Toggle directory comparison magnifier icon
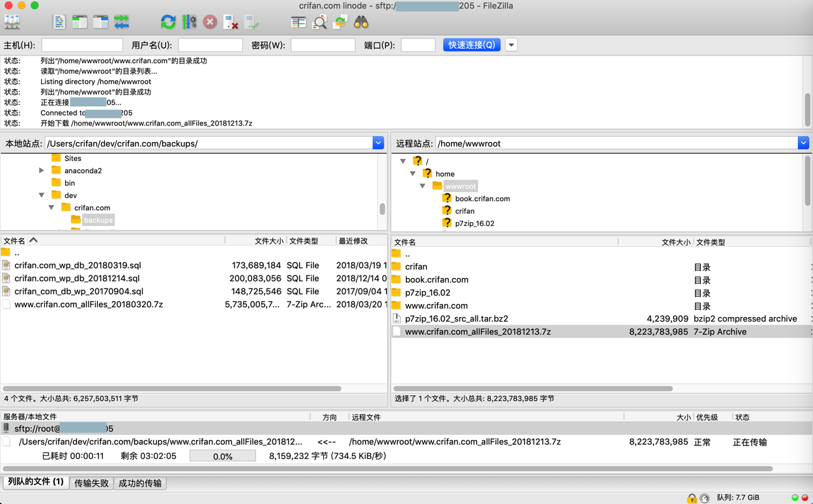The width and height of the screenshot is (813, 504). coord(319,22)
